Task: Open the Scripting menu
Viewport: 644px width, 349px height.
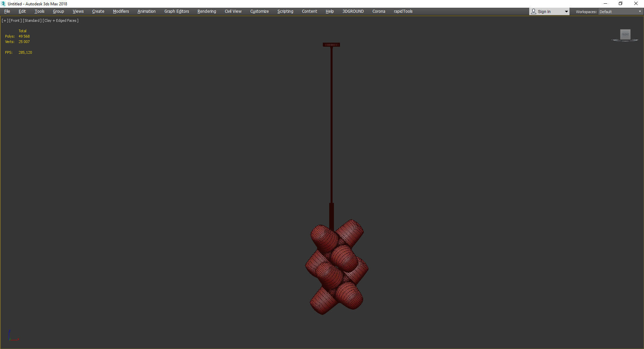Action: point(285,11)
